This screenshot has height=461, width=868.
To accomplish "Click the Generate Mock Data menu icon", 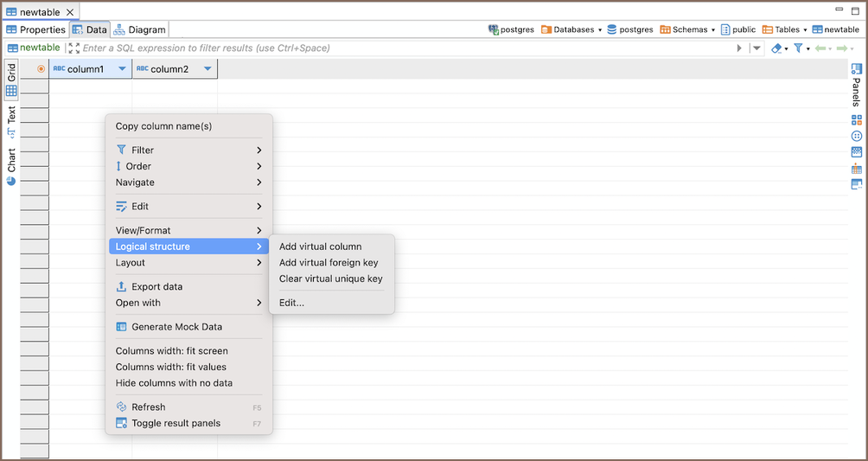I will [122, 327].
